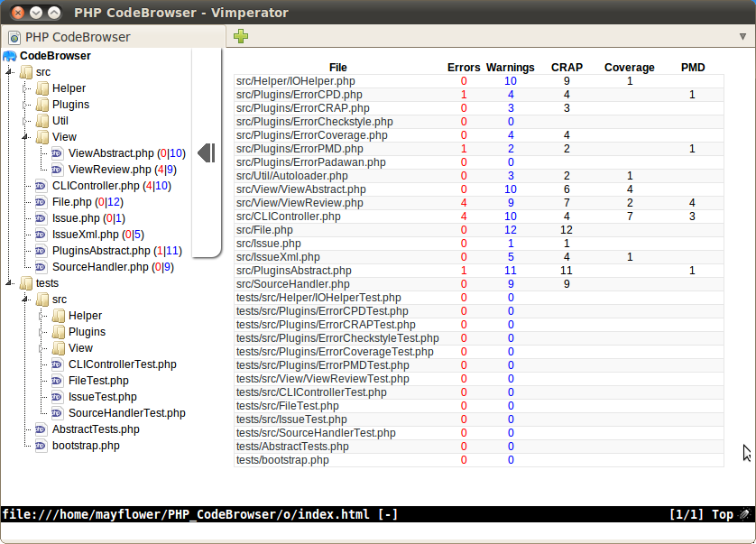Open the src/Plugins/ErrorPMD.php table link
This screenshot has height=544, width=756.
click(x=300, y=149)
